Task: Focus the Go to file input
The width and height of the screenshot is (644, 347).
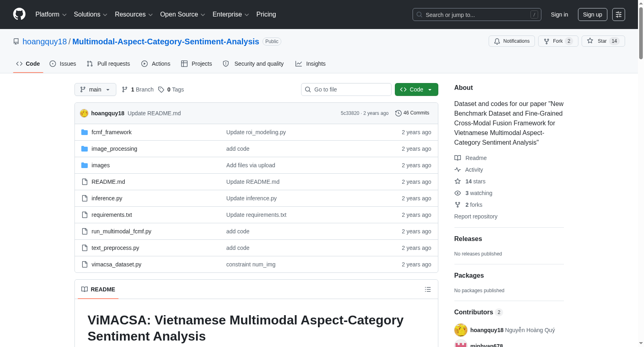Action: pyautogui.click(x=346, y=89)
